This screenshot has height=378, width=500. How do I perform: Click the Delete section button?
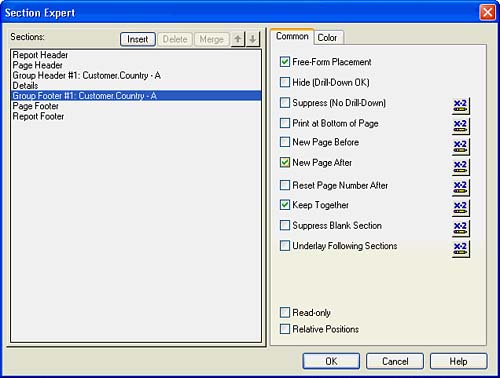click(x=175, y=39)
